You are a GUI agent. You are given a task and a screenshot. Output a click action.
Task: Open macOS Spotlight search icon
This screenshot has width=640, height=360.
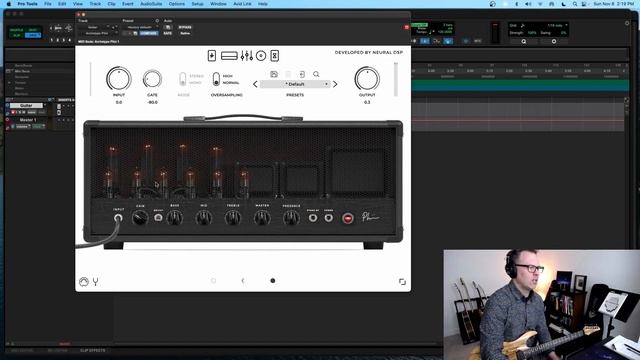pos(575,4)
